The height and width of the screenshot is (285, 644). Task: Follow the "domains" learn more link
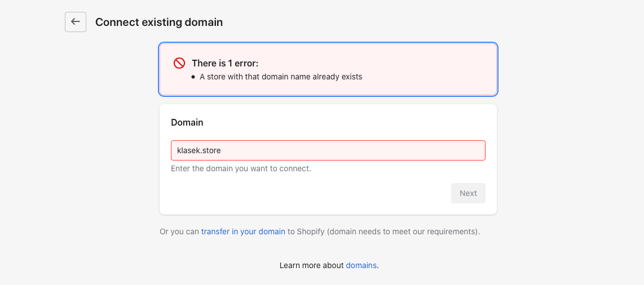click(361, 265)
